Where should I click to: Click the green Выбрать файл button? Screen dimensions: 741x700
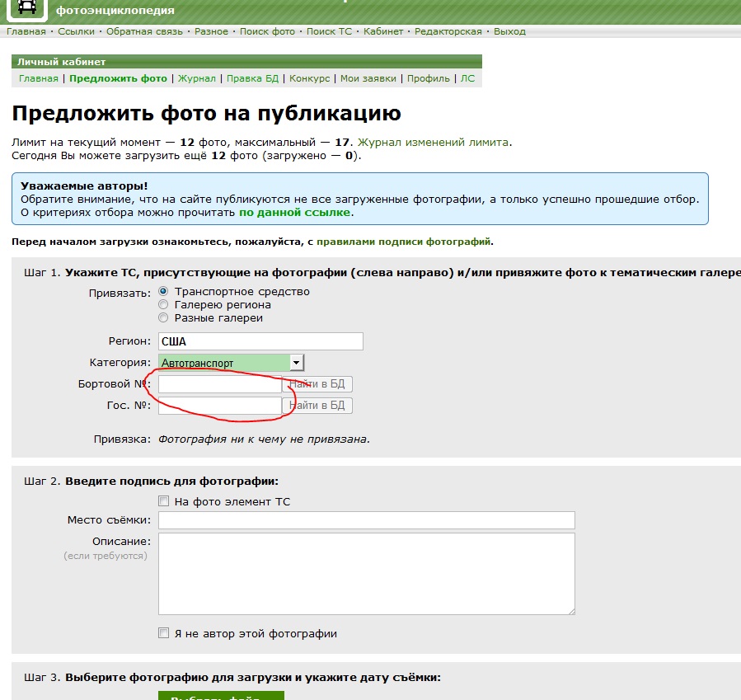pos(221,695)
